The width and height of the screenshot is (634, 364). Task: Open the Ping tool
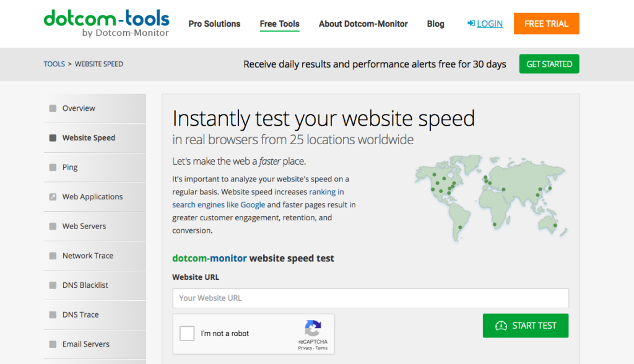pyautogui.click(x=95, y=167)
